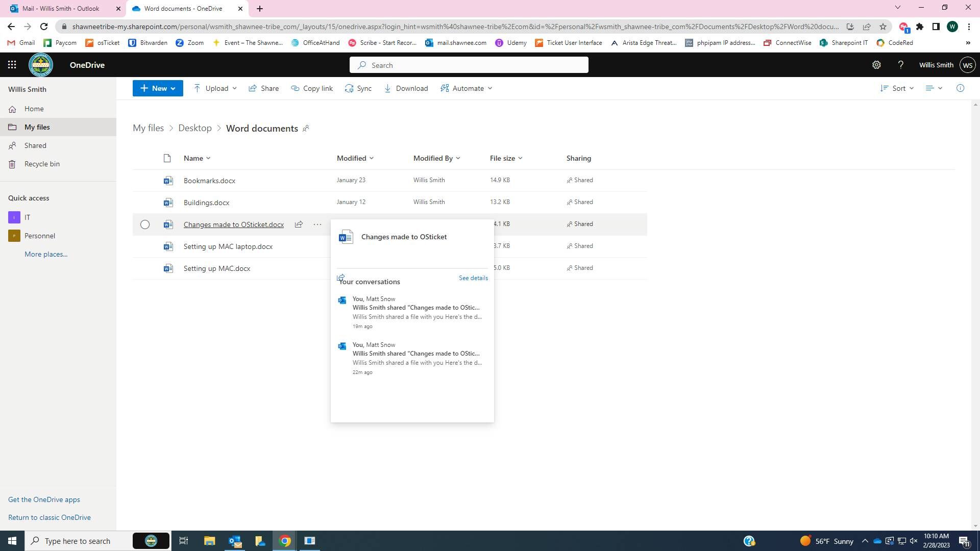Open more actions menu for OSticket file
The image size is (980, 551).
tap(317, 224)
